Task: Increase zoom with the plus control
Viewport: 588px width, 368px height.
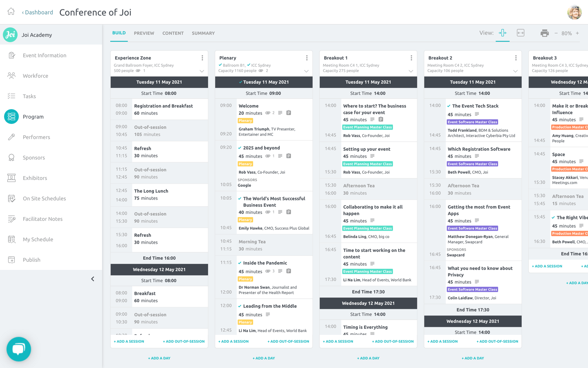Action: click(x=577, y=33)
